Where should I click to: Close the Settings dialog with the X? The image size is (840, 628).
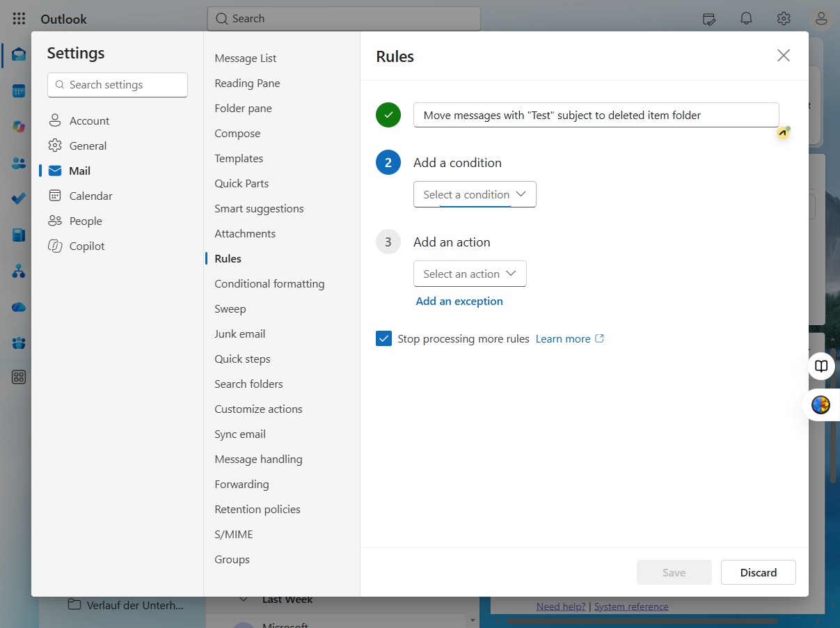coord(784,56)
